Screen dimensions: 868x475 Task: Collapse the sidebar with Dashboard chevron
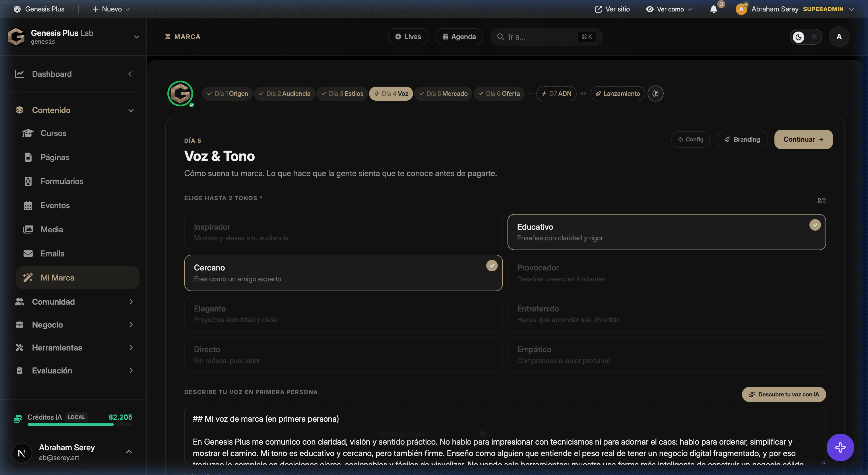[130, 74]
